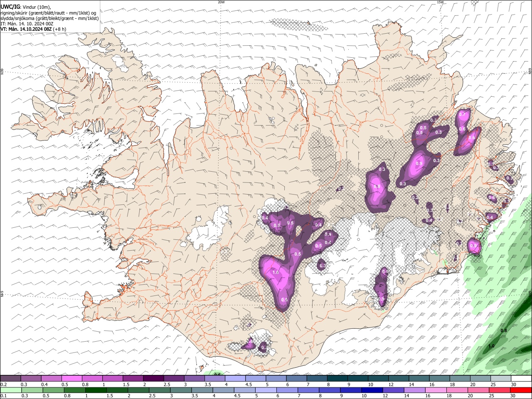
Task: Select the navy blue 10 swatch in bottom legend
Action: (x=372, y=390)
